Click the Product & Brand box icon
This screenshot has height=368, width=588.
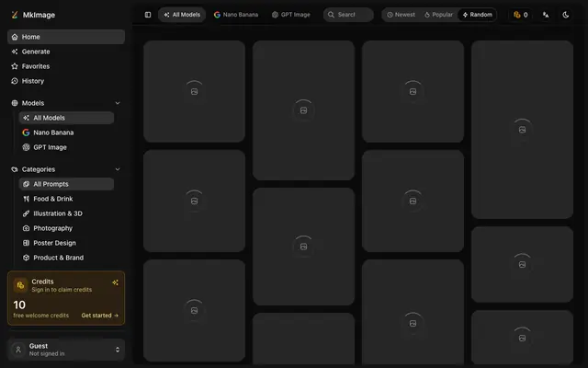[x=26, y=258]
